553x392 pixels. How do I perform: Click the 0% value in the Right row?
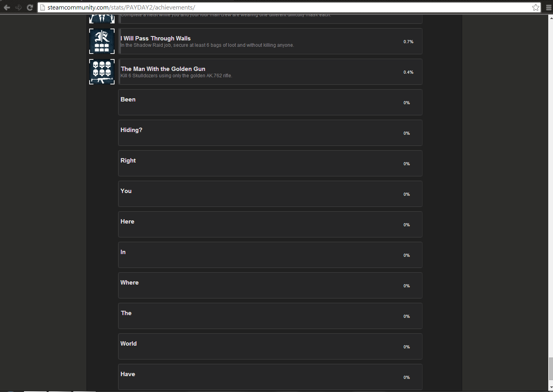(407, 164)
